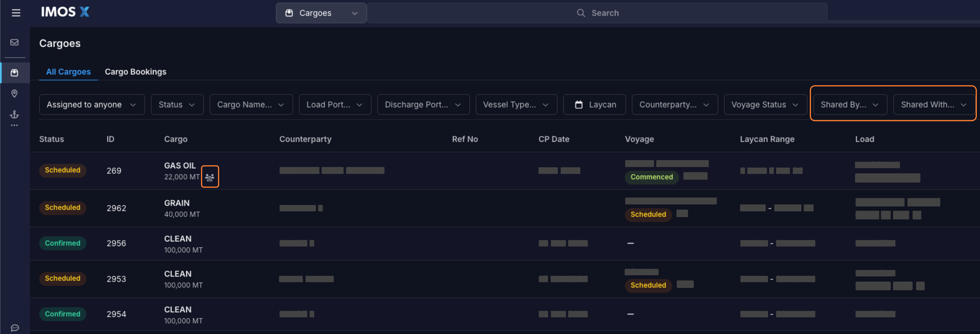The height and width of the screenshot is (334, 980).
Task: Open the hamburger menu
Action: point(16,13)
